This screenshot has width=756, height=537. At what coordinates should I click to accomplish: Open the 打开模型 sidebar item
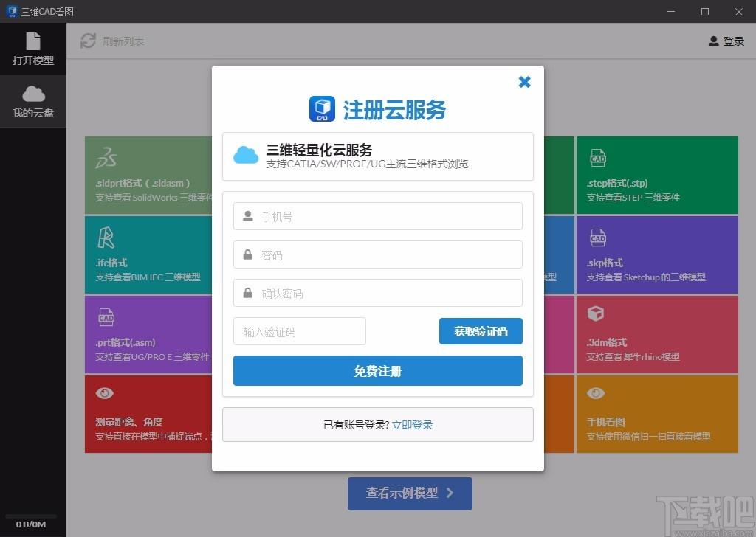33,49
